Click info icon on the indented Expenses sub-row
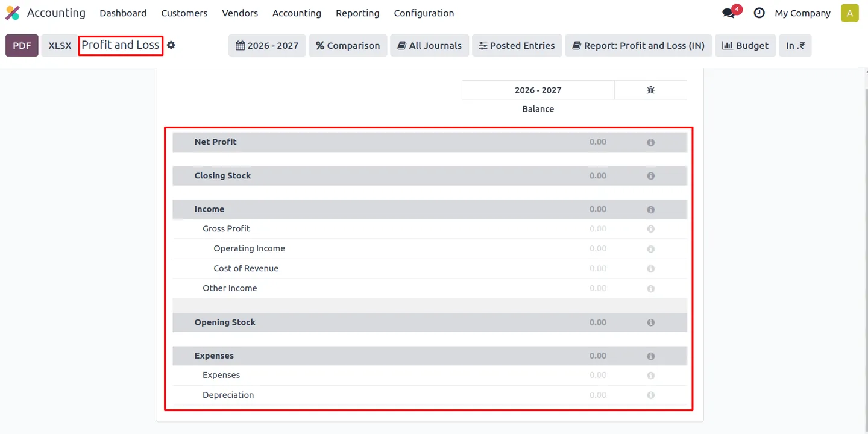 tap(651, 376)
